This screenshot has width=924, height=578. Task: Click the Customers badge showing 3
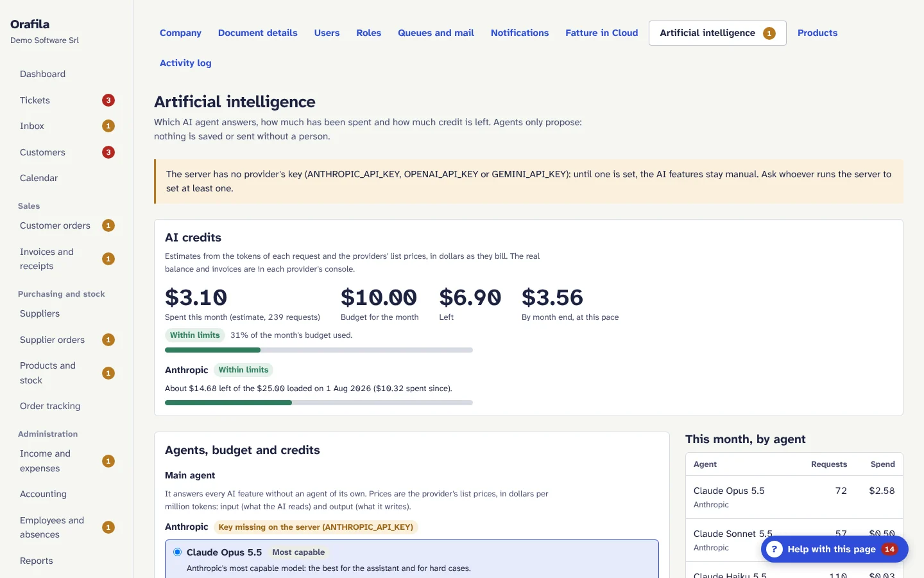coord(108,152)
